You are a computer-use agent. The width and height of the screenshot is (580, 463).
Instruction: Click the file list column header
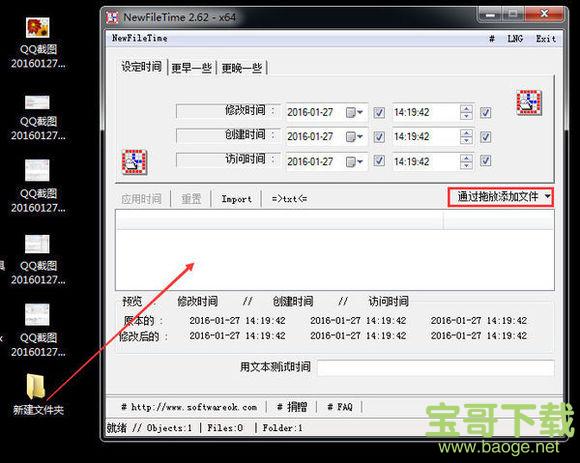tap(280, 220)
